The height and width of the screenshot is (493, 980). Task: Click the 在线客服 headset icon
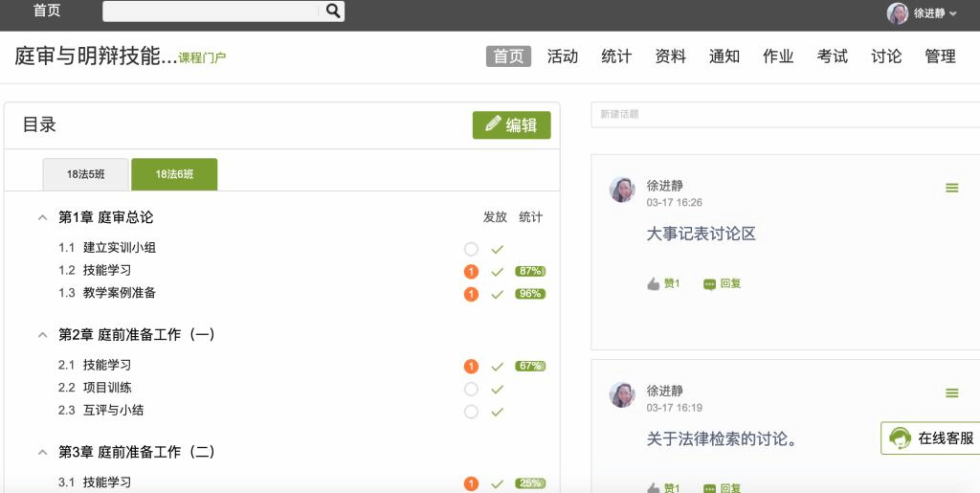coord(900,438)
